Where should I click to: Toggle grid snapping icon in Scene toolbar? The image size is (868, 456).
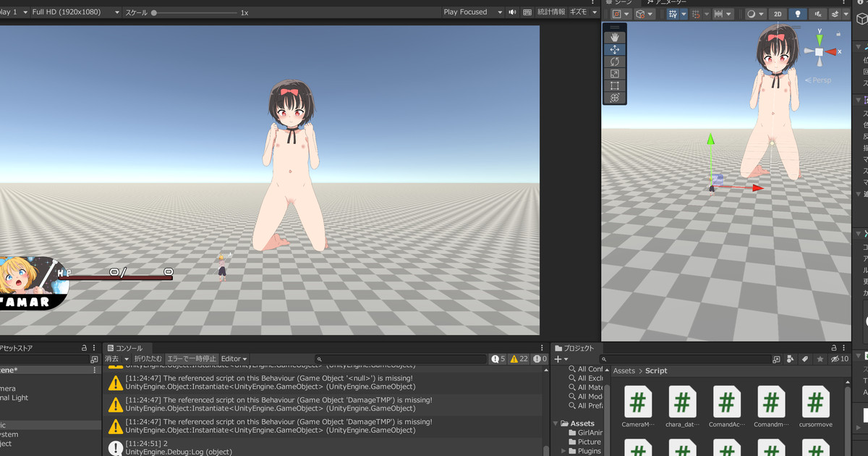[673, 14]
